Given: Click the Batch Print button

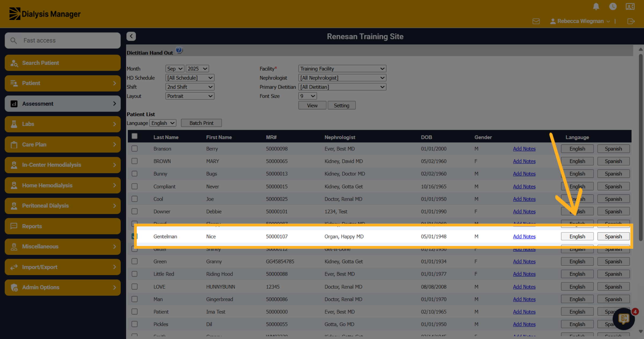Looking at the screenshot, I should click(201, 123).
